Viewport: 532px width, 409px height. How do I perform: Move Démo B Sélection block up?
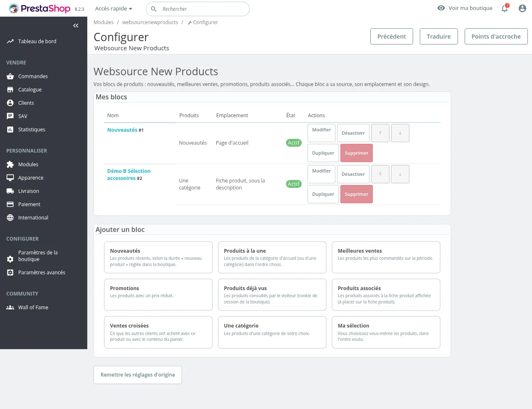point(380,174)
